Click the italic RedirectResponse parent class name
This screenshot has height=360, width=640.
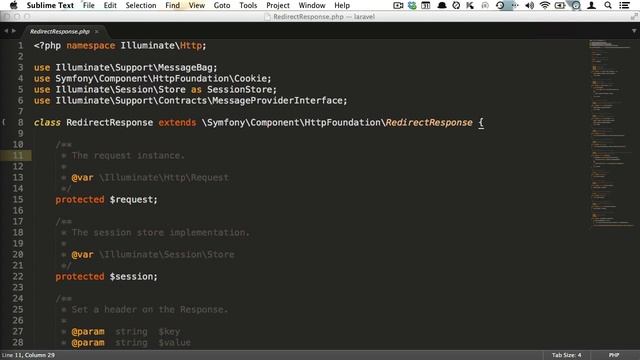[x=429, y=122]
